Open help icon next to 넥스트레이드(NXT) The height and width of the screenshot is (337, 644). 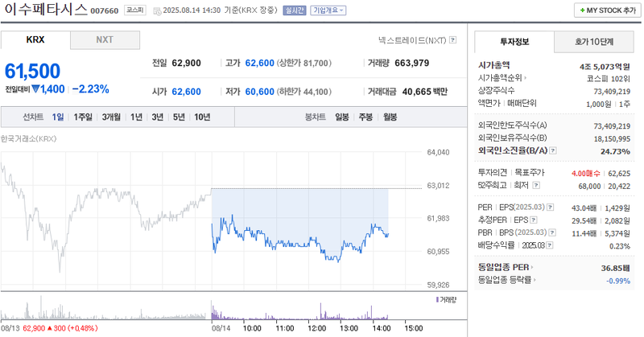[x=452, y=40]
